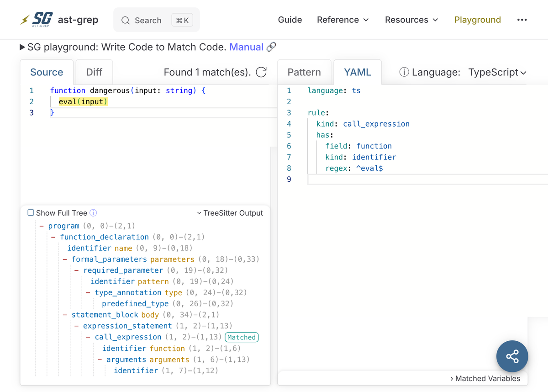The width and height of the screenshot is (548, 392).
Task: Click the Matched badge in the tree
Action: (x=242, y=337)
